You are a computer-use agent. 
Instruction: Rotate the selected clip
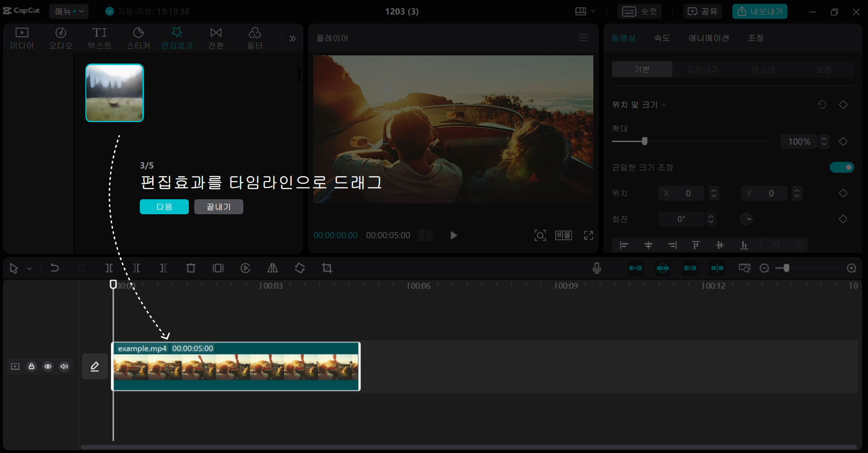pyautogui.click(x=300, y=268)
